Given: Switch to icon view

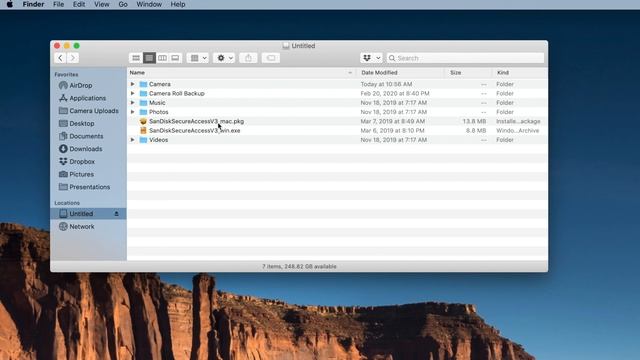Looking at the screenshot, I should [x=136, y=58].
